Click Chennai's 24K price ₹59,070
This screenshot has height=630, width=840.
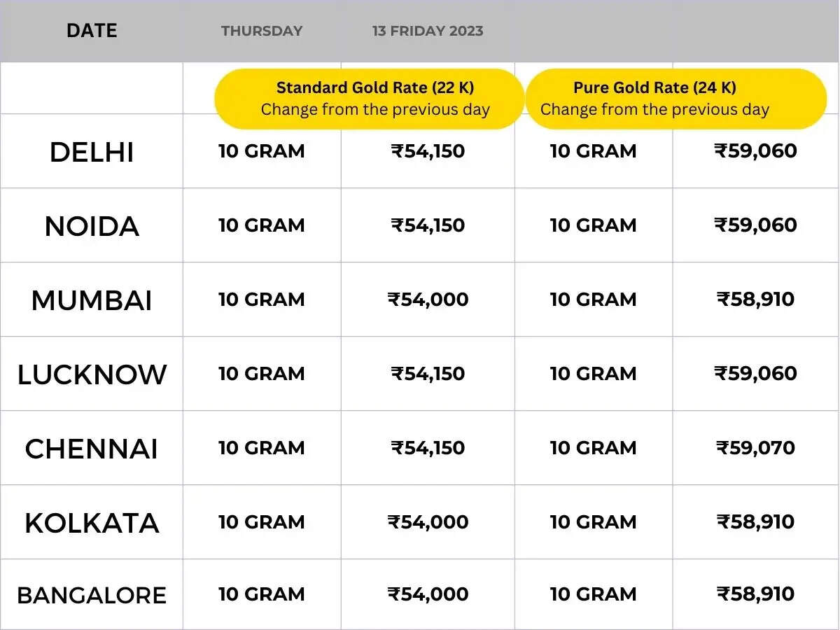tap(755, 448)
